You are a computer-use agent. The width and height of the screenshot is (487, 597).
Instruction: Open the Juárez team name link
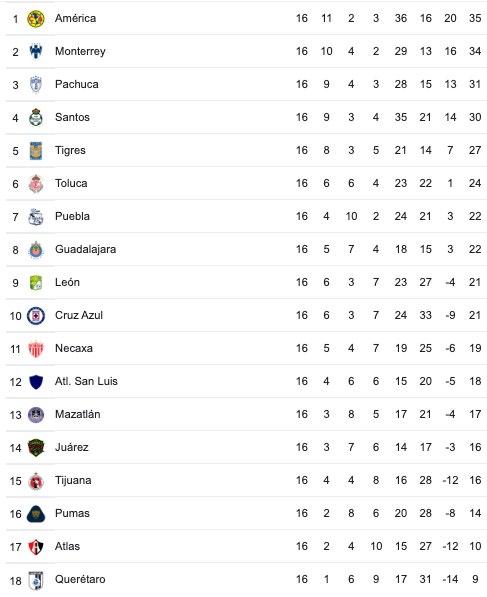72,447
